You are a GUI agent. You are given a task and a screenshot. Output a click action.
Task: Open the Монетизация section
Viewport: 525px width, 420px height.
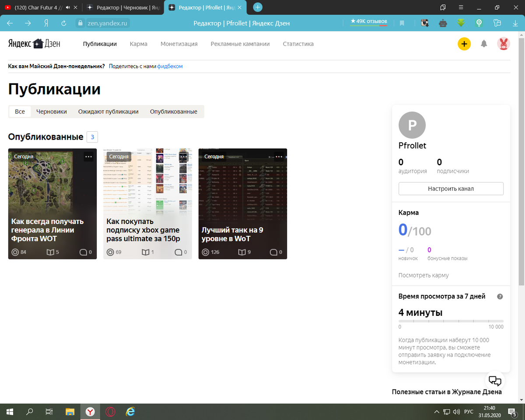click(179, 44)
